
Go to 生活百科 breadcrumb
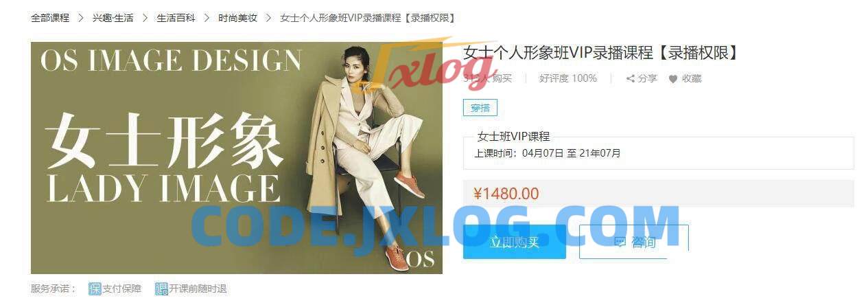[176, 18]
